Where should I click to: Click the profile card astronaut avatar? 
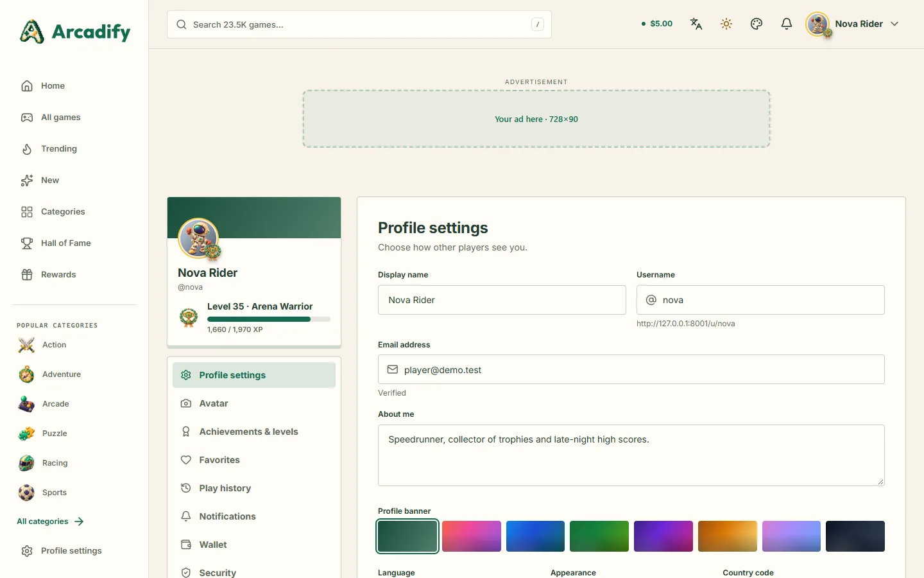(199, 238)
